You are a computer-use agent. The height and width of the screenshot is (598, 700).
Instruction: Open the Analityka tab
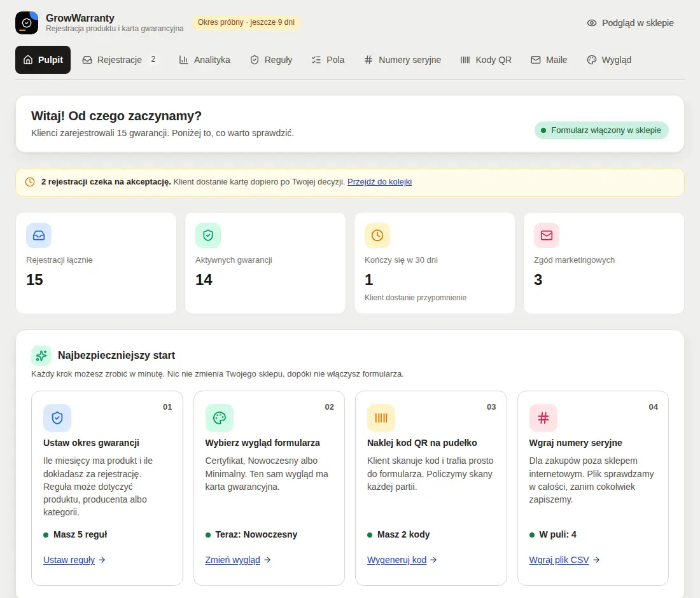coord(204,60)
